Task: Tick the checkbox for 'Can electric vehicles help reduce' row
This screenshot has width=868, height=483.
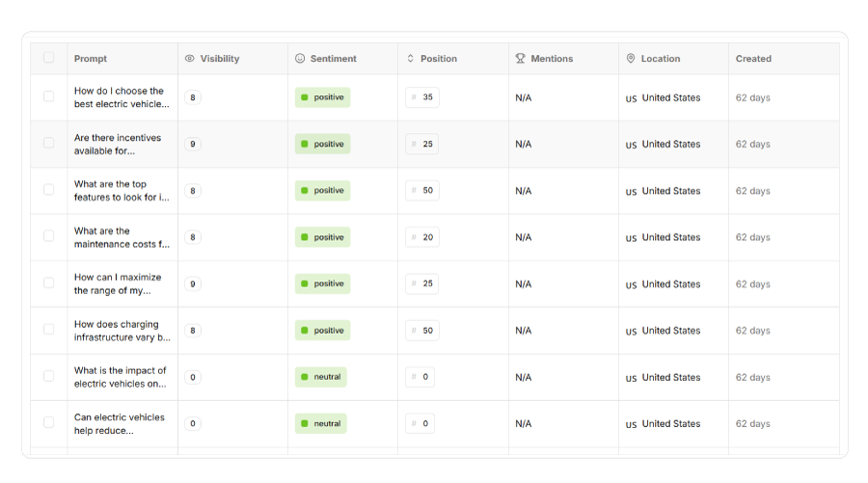Action: pos(49,422)
